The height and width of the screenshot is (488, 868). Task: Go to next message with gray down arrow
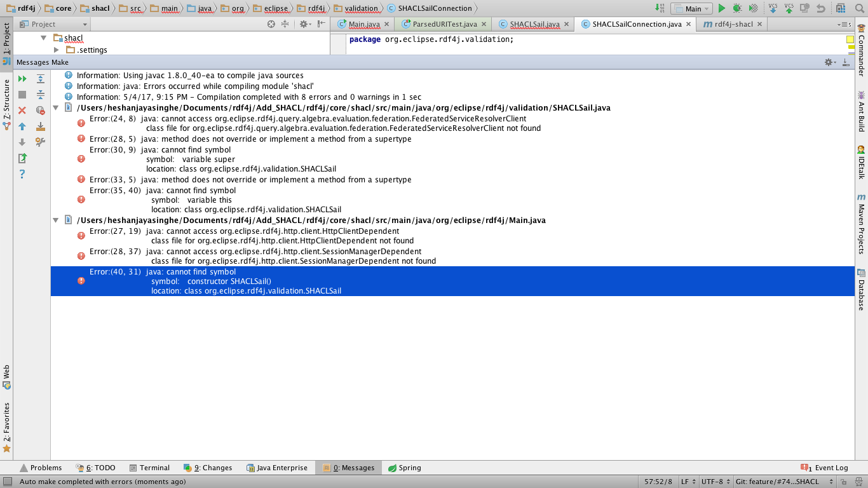tap(22, 142)
